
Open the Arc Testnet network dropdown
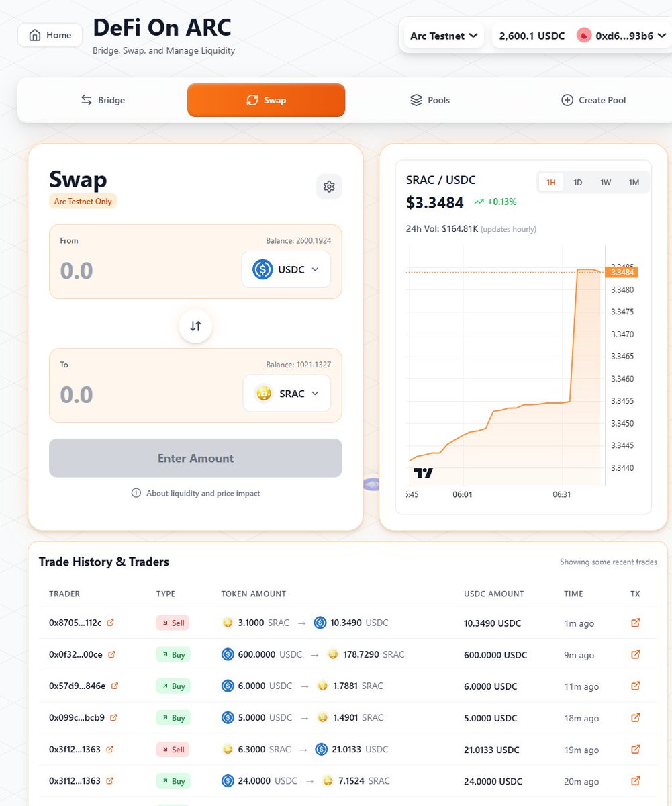[444, 36]
